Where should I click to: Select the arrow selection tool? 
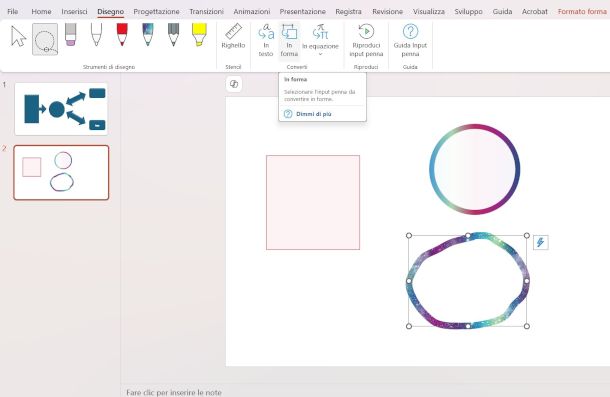[18, 37]
